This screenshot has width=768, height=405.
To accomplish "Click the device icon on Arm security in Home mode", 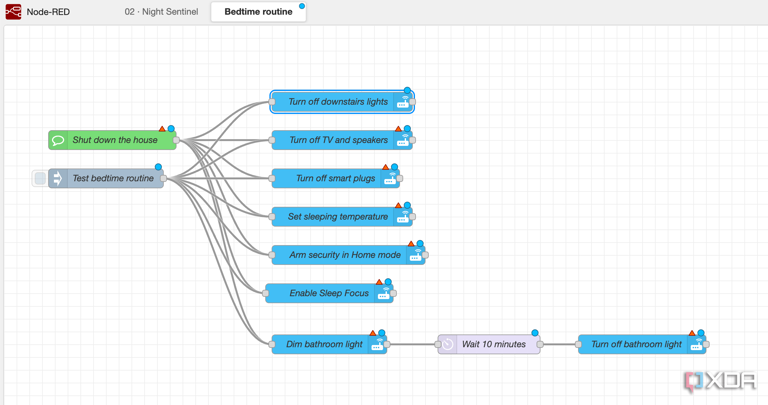I will point(415,255).
